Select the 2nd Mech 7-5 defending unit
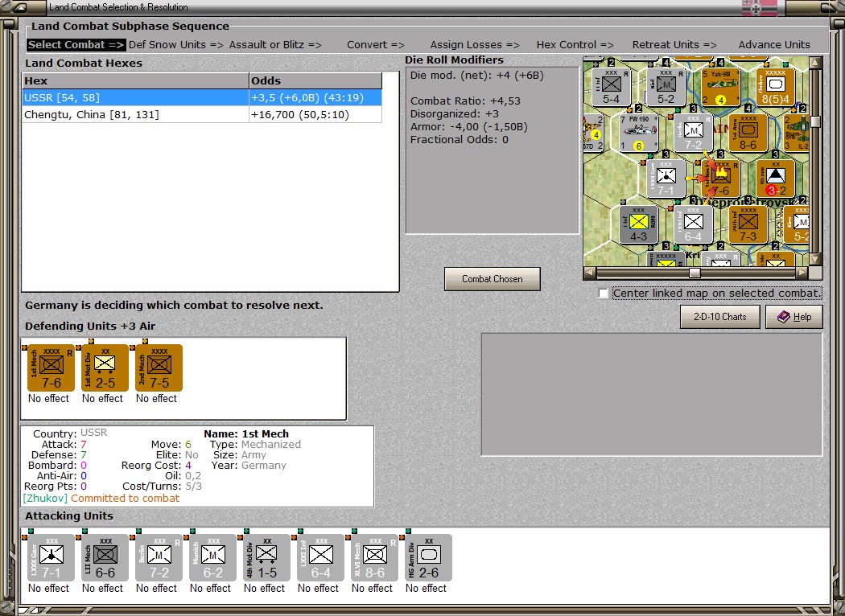 pos(159,368)
